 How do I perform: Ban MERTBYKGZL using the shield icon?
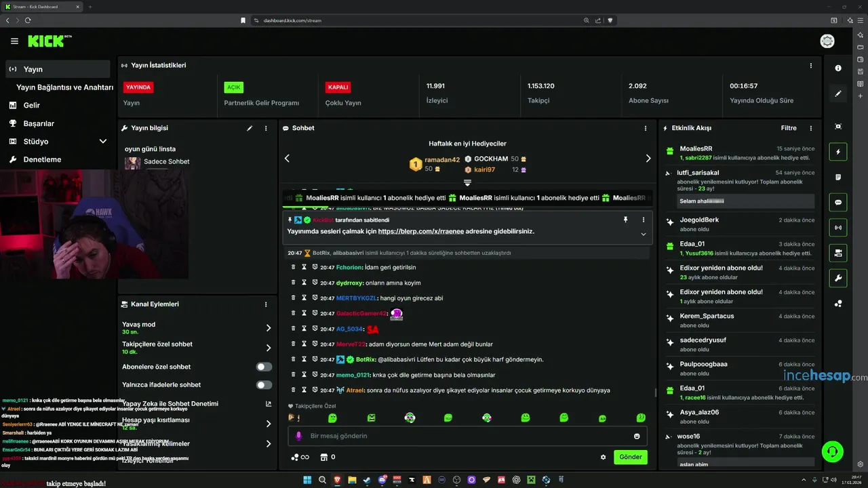(315, 298)
